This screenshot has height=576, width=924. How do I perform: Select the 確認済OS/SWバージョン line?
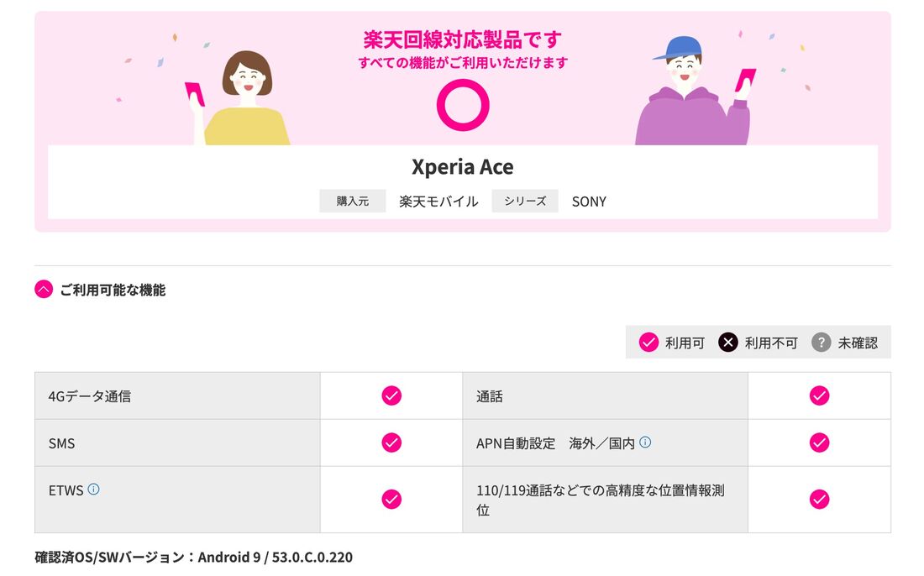[193, 558]
